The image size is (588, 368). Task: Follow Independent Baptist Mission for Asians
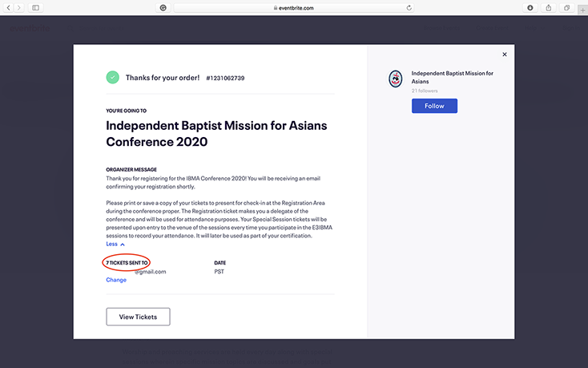pyautogui.click(x=434, y=106)
